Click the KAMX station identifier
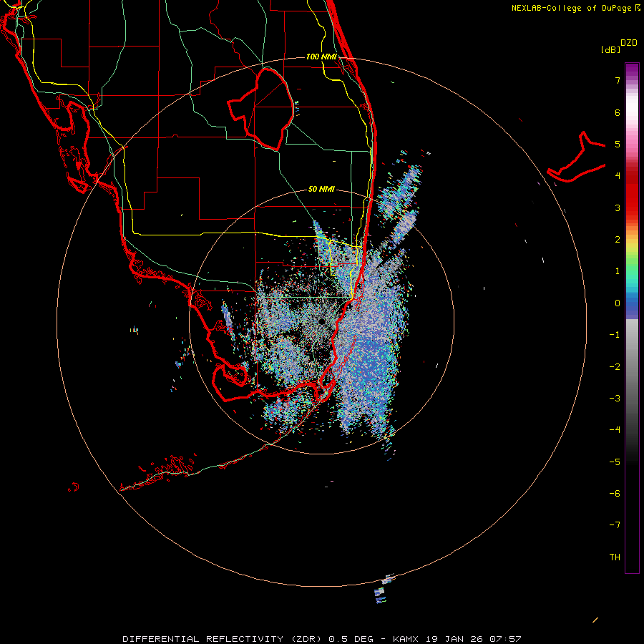 (x=406, y=639)
